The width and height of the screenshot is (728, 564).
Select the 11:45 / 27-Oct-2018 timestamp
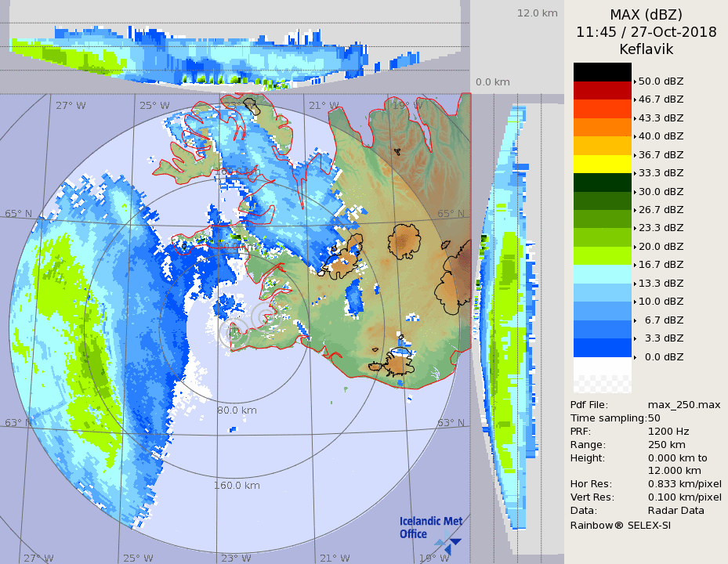coord(646,32)
